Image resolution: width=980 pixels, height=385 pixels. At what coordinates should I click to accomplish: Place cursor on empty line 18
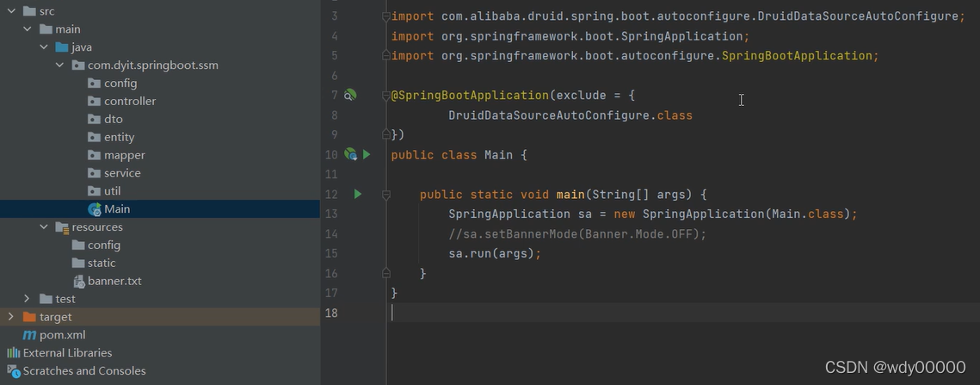coord(683,313)
